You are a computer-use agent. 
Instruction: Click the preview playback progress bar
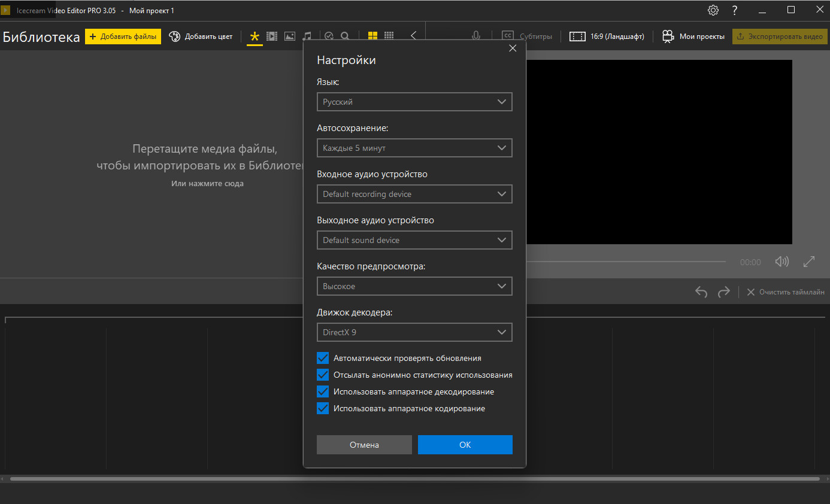pyautogui.click(x=626, y=262)
